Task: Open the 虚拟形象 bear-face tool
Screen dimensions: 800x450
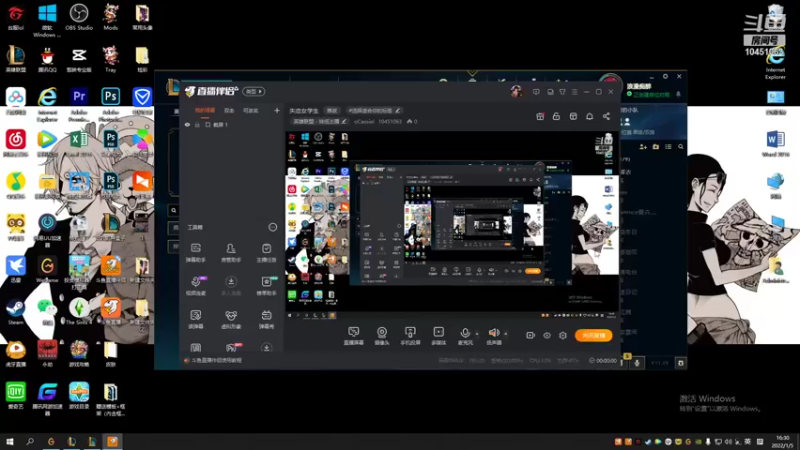Action: pyautogui.click(x=231, y=319)
